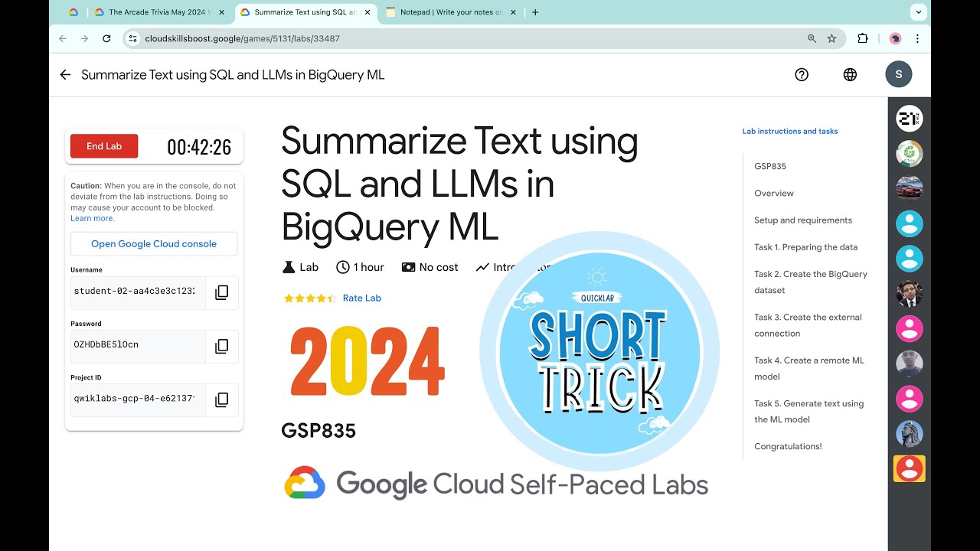Copy the Username with its copy icon
The height and width of the screenshot is (551, 980).
[222, 292]
